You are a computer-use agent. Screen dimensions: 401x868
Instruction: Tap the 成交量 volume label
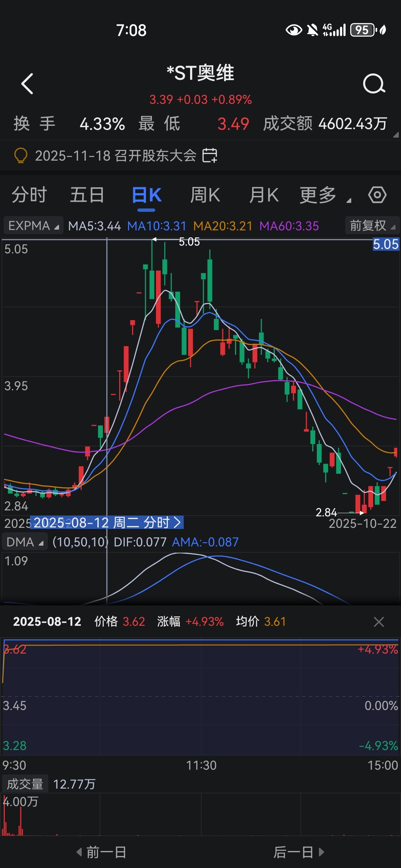pyautogui.click(x=25, y=784)
